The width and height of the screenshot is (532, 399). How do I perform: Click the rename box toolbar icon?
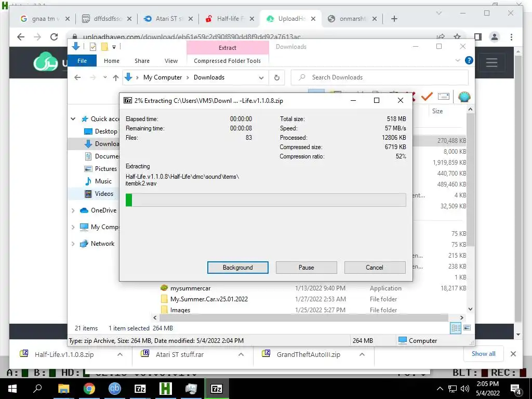pos(444,97)
